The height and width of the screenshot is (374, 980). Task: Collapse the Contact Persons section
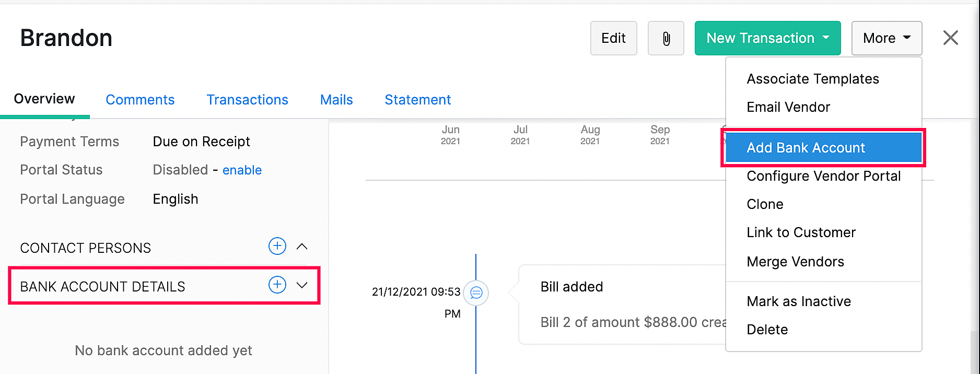click(302, 247)
